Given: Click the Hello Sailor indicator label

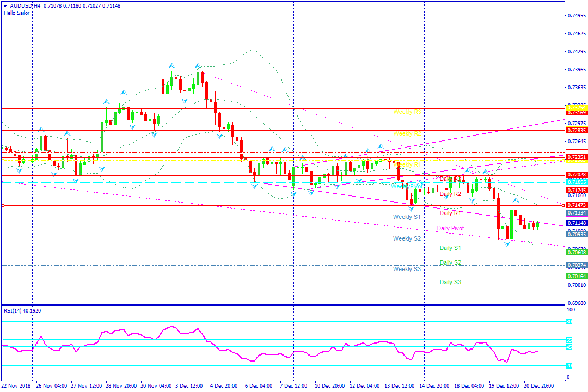Looking at the screenshot, I should click(16, 13).
